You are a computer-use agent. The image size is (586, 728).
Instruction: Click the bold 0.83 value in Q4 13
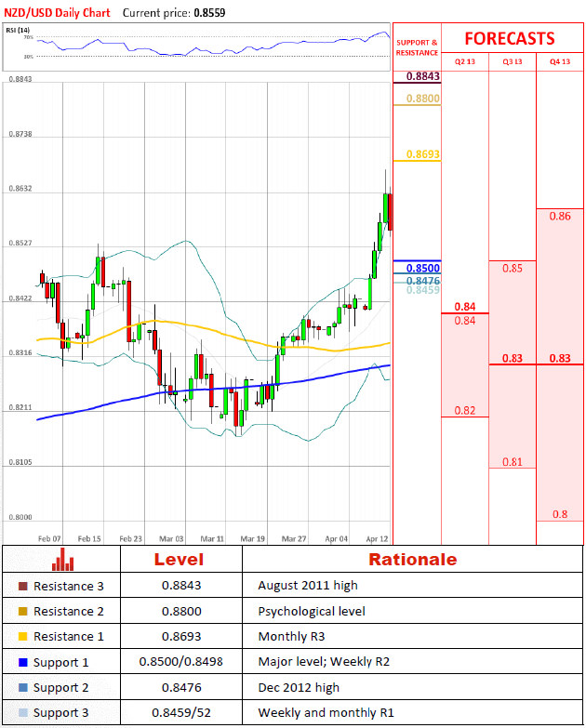[560, 358]
